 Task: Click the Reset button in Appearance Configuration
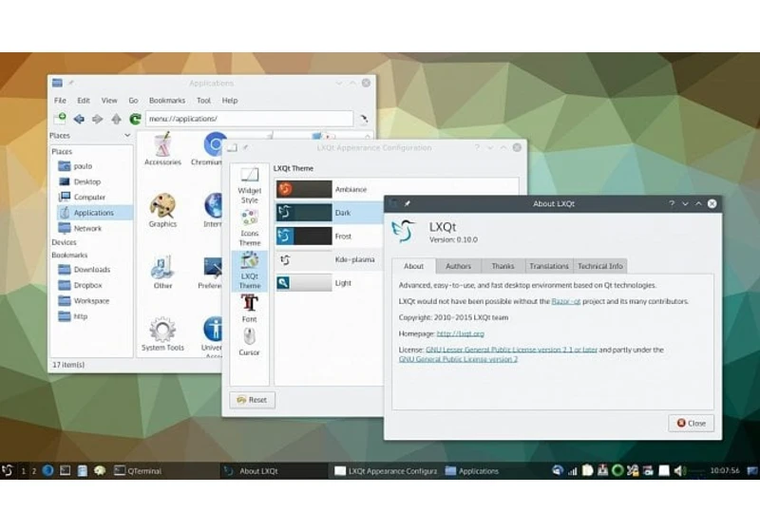click(x=252, y=400)
